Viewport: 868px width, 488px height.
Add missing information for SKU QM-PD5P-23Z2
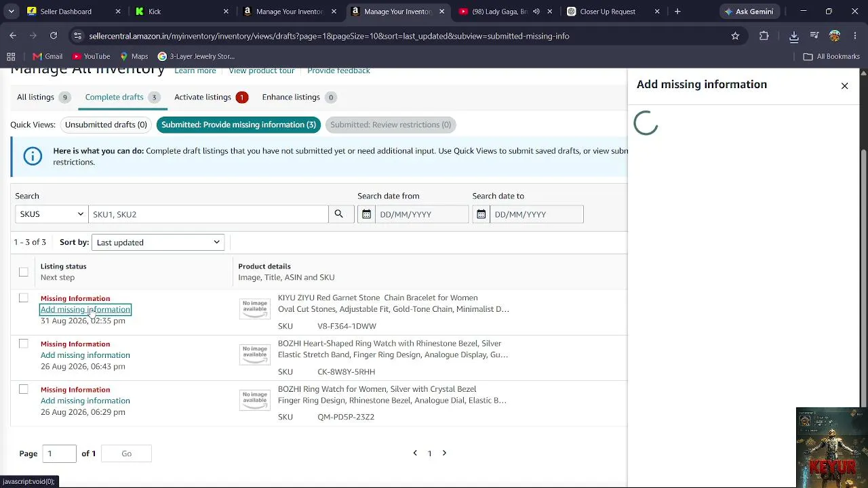[x=85, y=401]
